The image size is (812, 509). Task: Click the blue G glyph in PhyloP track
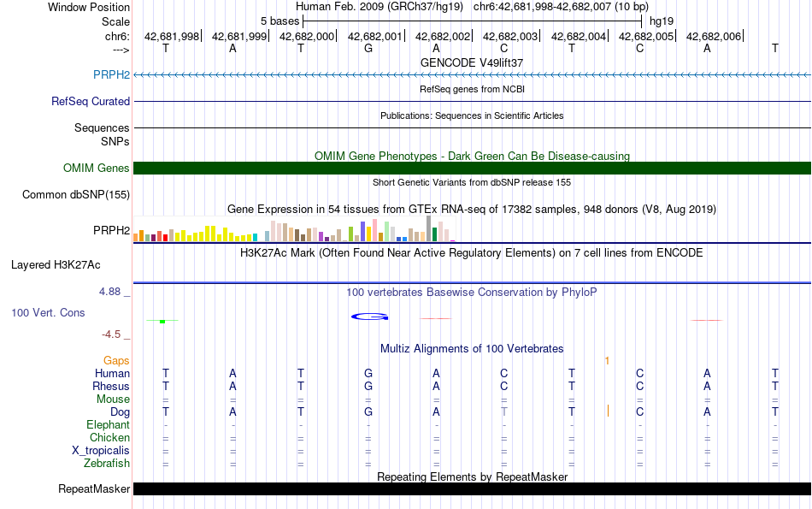coord(369,317)
